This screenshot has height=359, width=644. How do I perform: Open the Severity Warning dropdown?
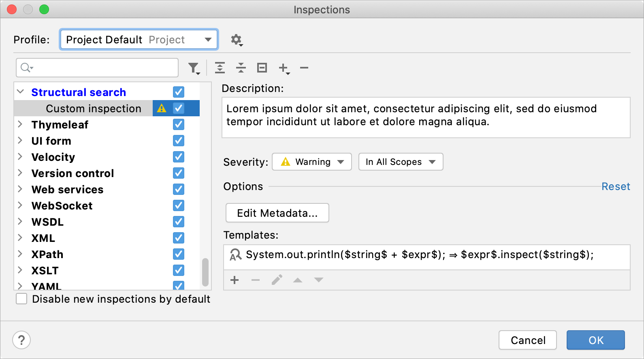[x=311, y=162]
